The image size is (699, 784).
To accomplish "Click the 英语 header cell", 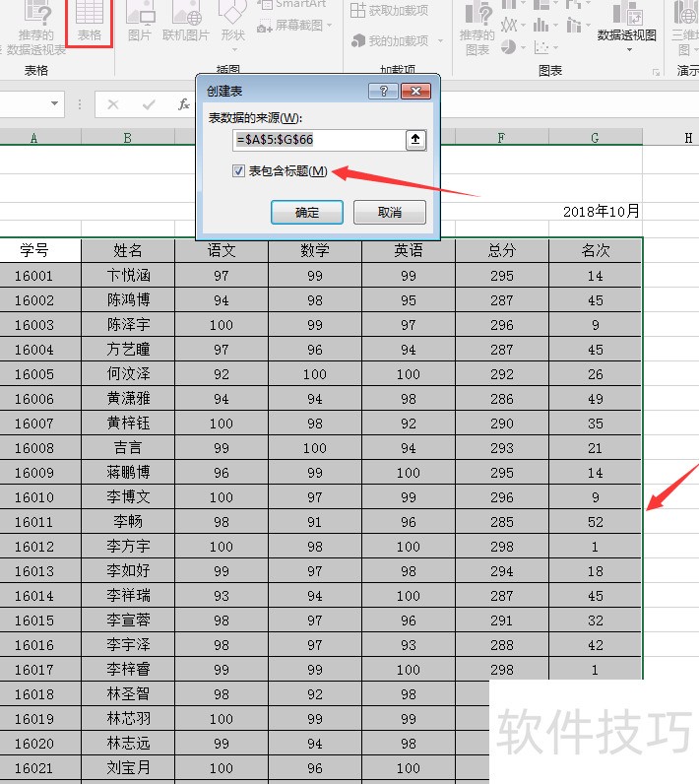I will 409,250.
